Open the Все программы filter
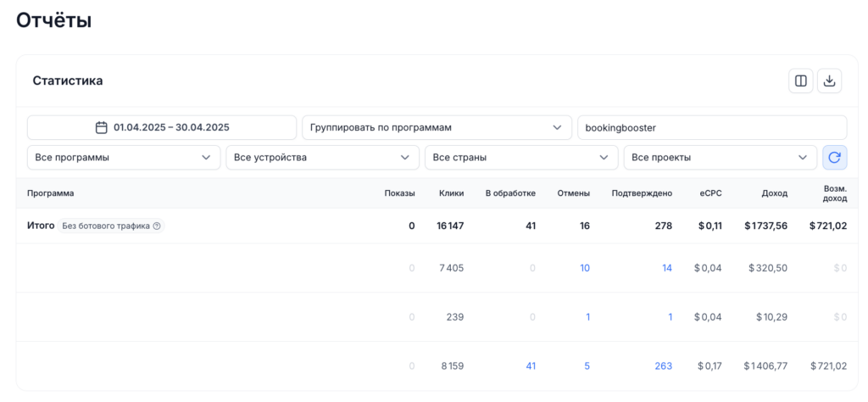Image resolution: width=868 pixels, height=402 pixels. 124,158
